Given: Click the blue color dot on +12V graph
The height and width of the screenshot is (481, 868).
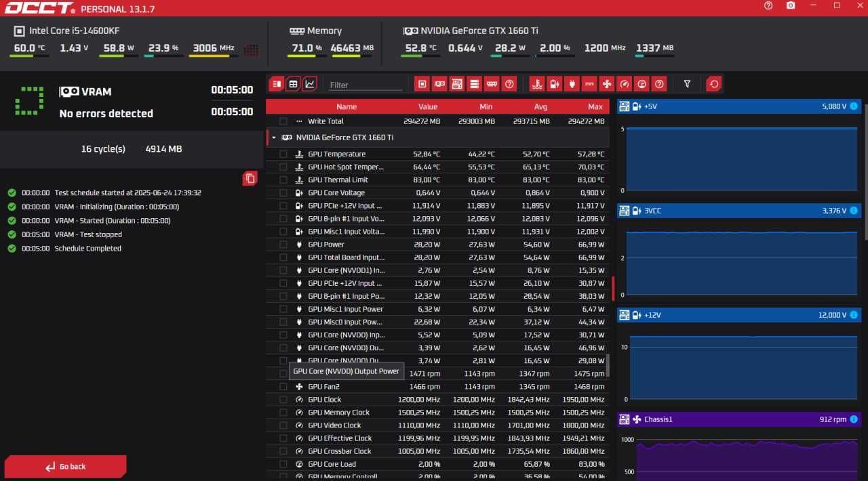Looking at the screenshot, I should pyautogui.click(x=853, y=315).
